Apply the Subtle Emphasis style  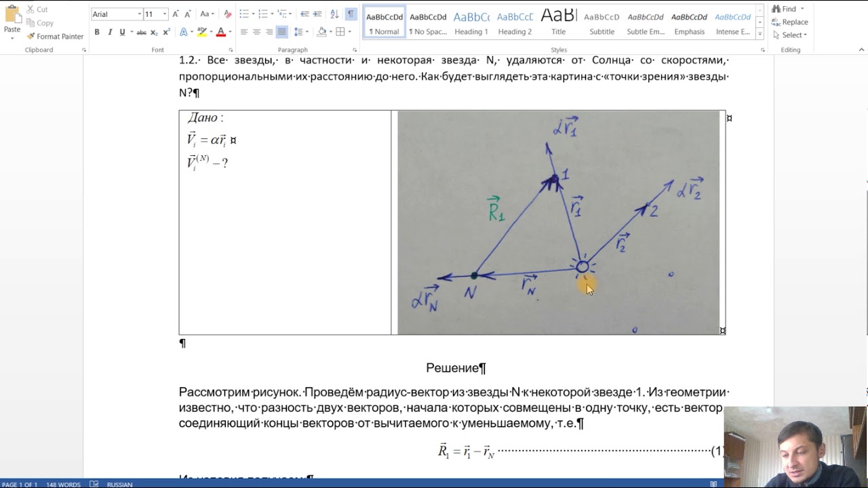point(646,22)
